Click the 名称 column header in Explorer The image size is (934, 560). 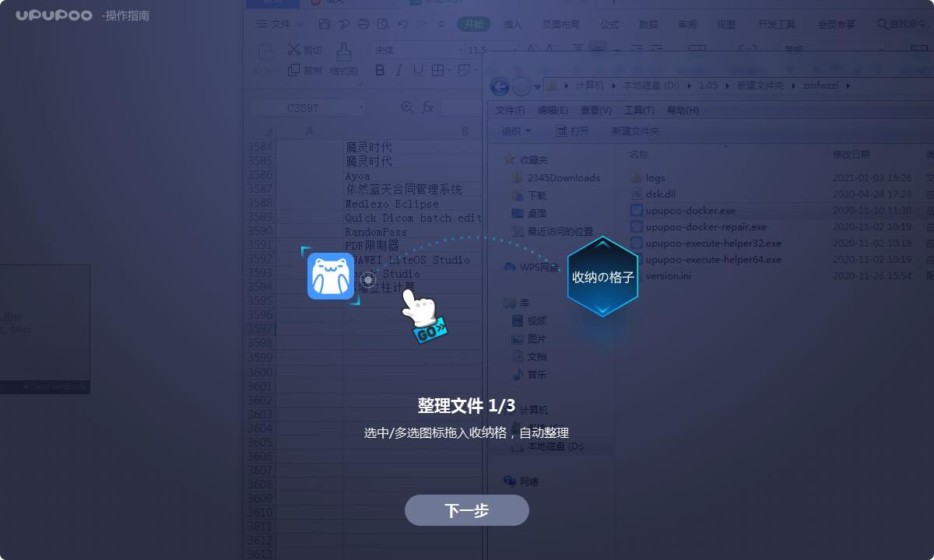(638, 154)
